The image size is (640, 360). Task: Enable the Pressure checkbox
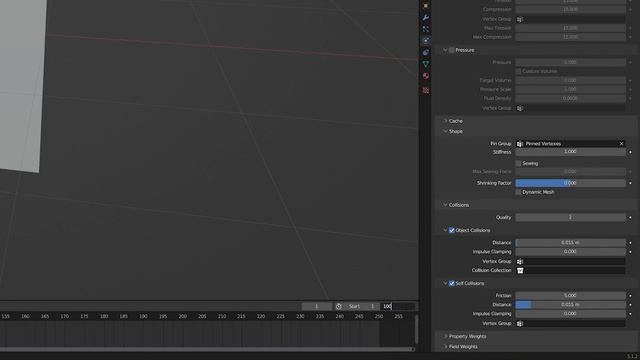click(x=451, y=50)
